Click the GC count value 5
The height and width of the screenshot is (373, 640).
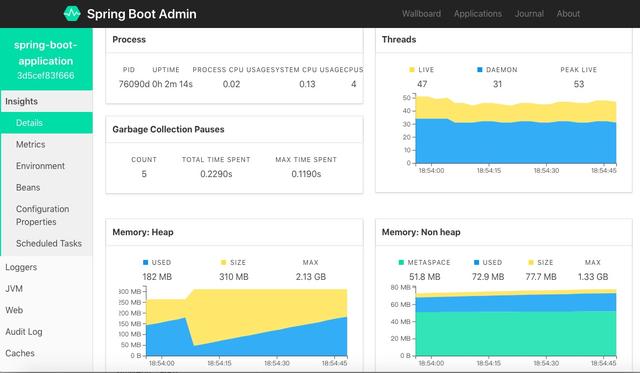tap(144, 174)
